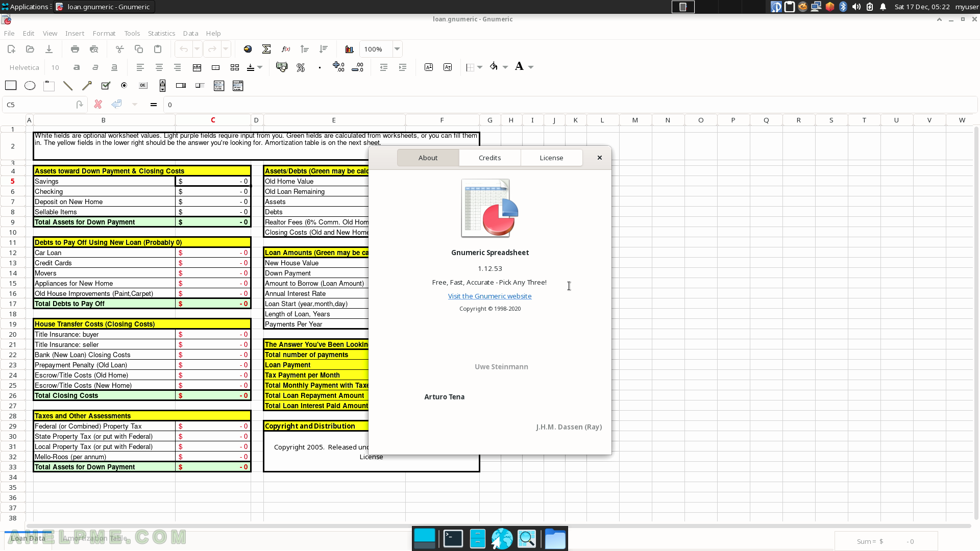
Task: Expand the redo history dropdown
Action: (x=226, y=49)
